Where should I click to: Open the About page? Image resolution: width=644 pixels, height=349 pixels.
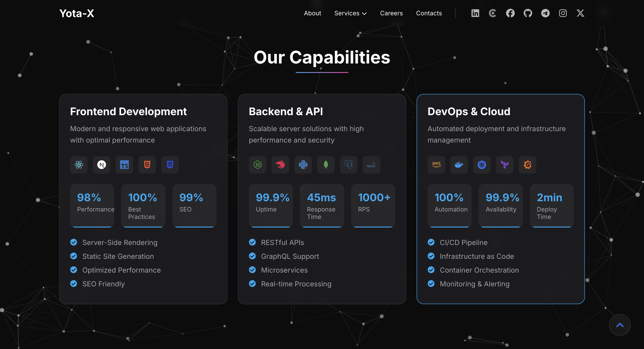click(312, 13)
